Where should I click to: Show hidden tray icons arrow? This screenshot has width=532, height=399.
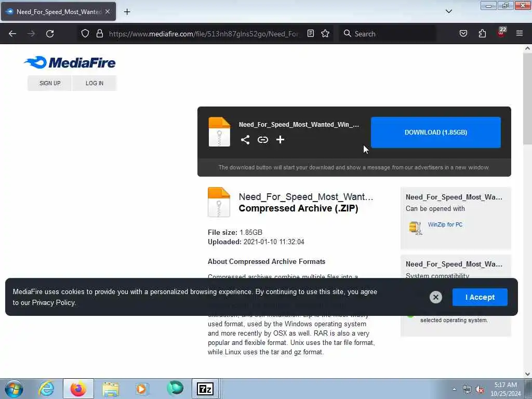[x=454, y=389]
